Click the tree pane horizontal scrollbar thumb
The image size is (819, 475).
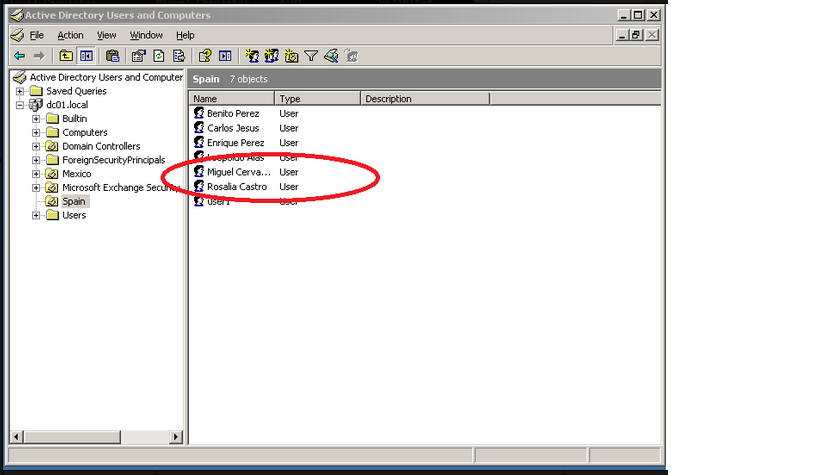click(x=72, y=437)
